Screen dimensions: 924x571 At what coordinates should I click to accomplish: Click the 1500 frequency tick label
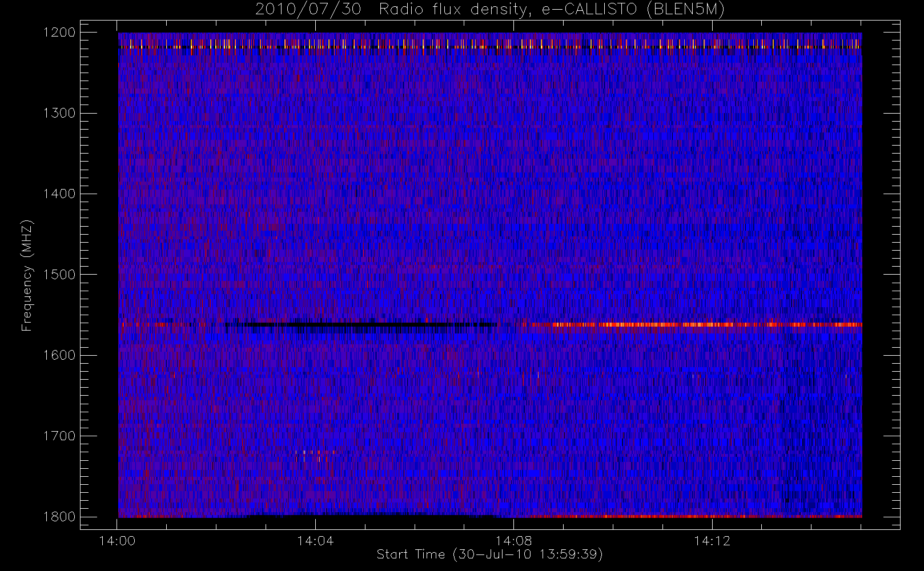59,275
